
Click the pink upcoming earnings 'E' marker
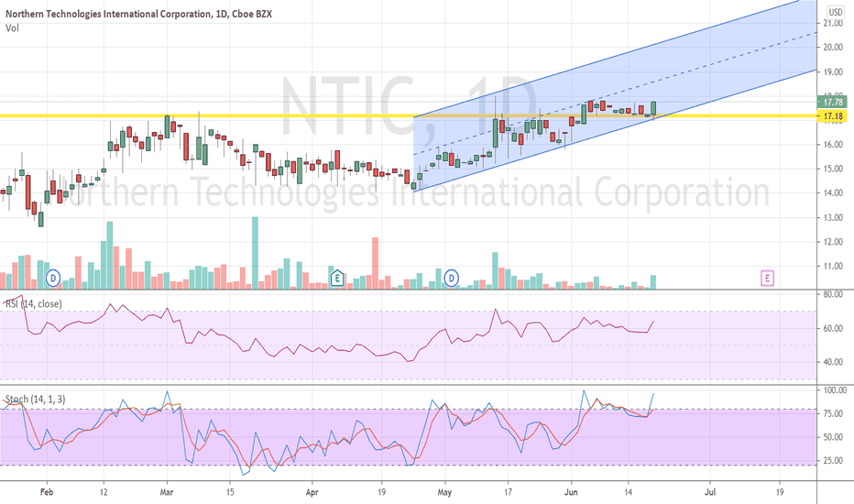[x=767, y=279]
